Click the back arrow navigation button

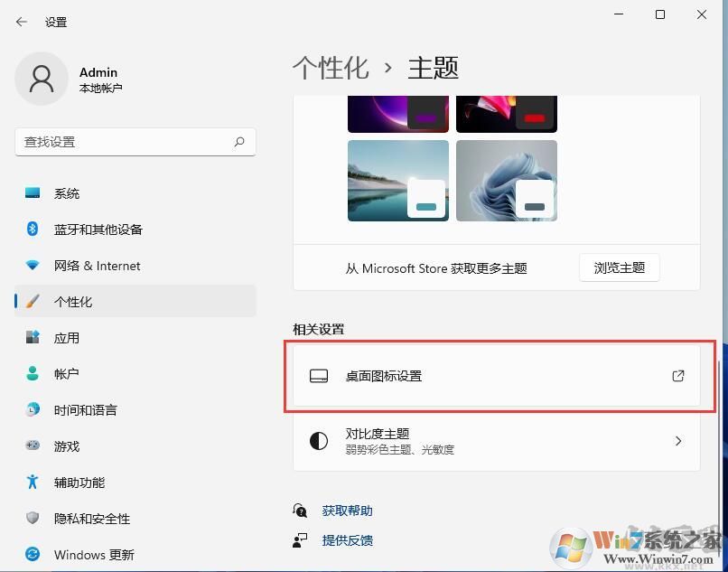[22, 22]
